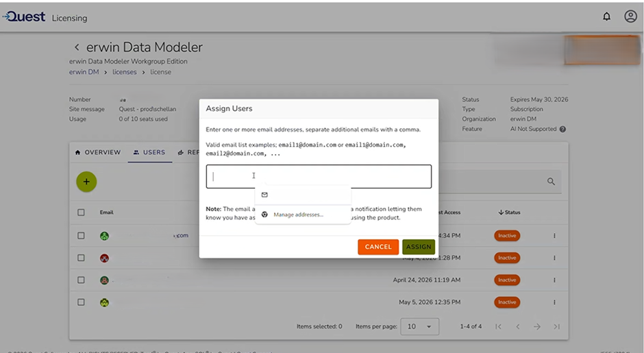The width and height of the screenshot is (644, 353).
Task: Click 'May 5, 2026 12:35 PM' access time
Action: pos(429,302)
